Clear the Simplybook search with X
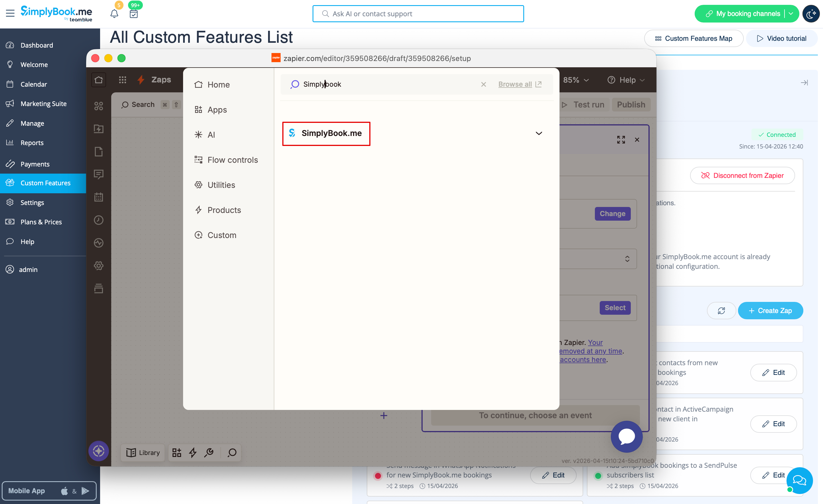 [483, 84]
